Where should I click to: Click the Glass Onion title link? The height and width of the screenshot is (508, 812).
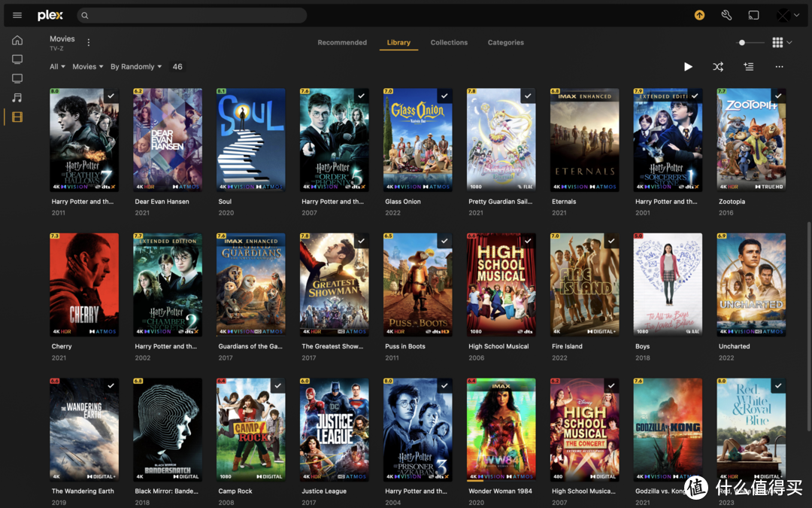coord(403,202)
